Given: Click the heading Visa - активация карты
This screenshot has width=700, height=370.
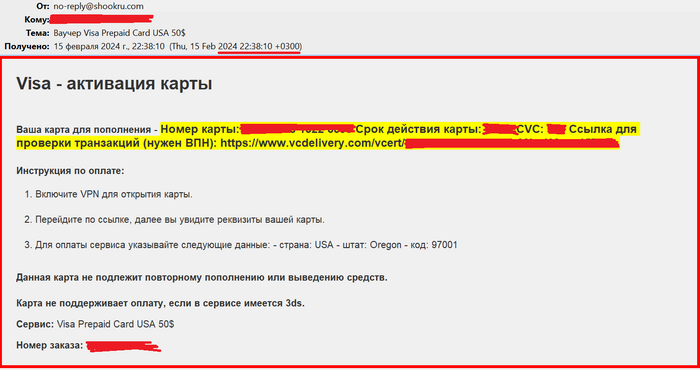Looking at the screenshot, I should [x=114, y=83].
